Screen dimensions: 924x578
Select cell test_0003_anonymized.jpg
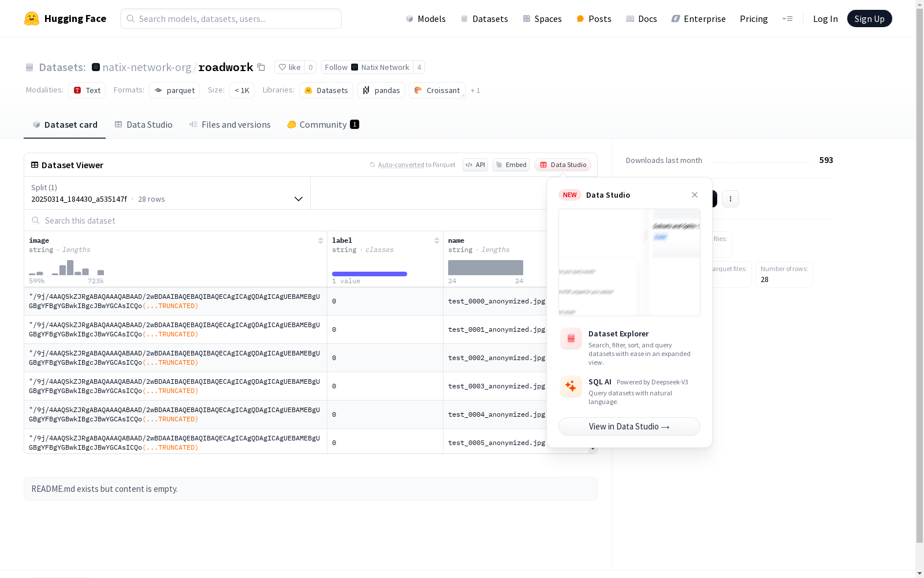click(x=497, y=386)
